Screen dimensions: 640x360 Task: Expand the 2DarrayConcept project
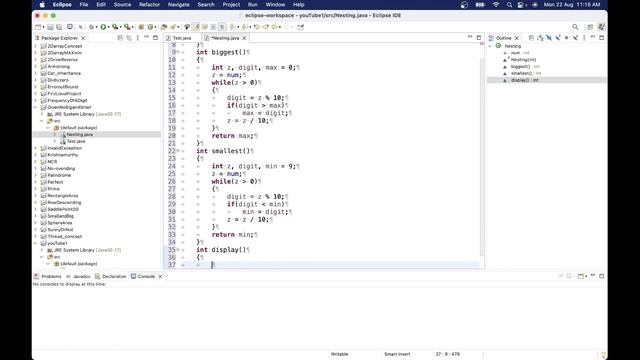(36, 46)
